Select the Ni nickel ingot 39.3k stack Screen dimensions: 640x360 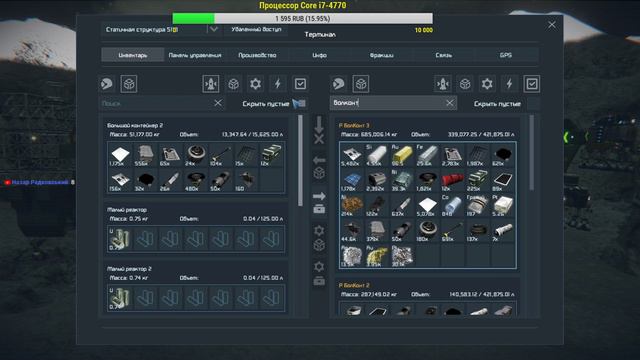click(402, 180)
